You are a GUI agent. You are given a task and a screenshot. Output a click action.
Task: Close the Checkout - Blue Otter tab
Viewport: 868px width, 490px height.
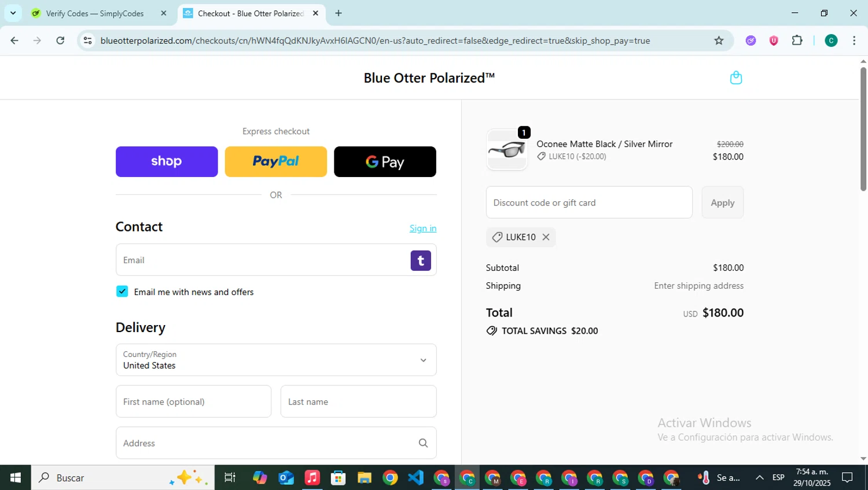pyautogui.click(x=315, y=13)
